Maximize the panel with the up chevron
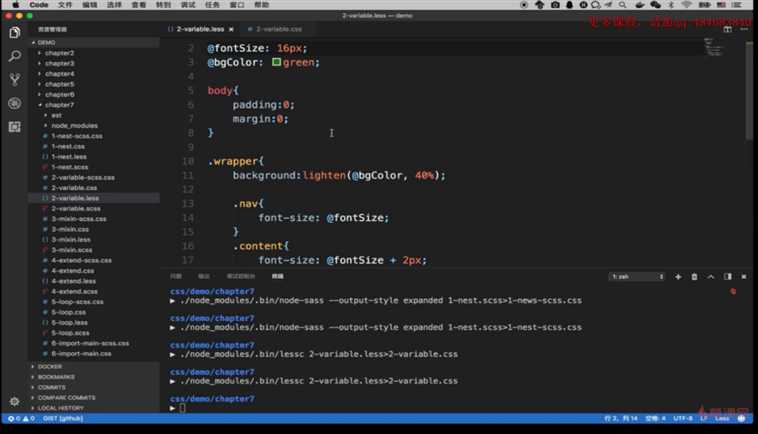Viewport: 758px width, 434px height. click(x=711, y=276)
